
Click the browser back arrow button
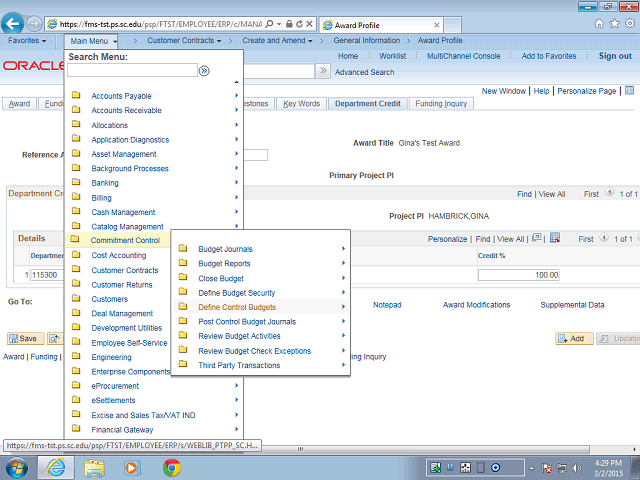pos(13,22)
